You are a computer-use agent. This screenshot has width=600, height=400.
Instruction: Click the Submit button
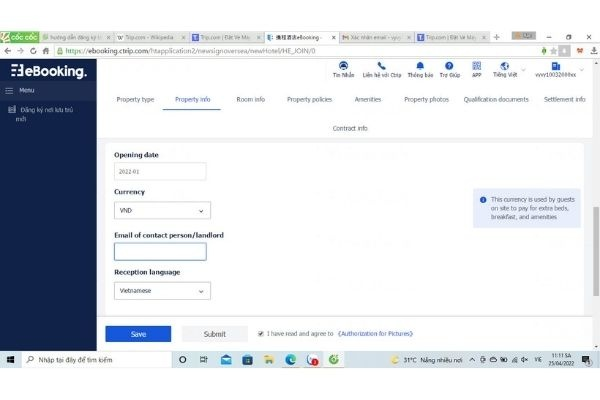pyautogui.click(x=215, y=334)
